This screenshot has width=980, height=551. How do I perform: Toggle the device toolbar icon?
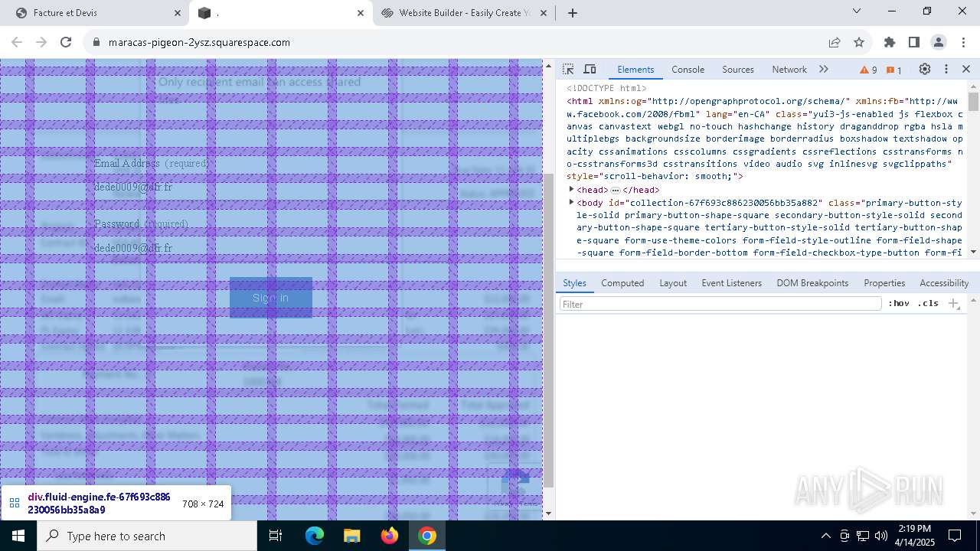click(x=590, y=69)
